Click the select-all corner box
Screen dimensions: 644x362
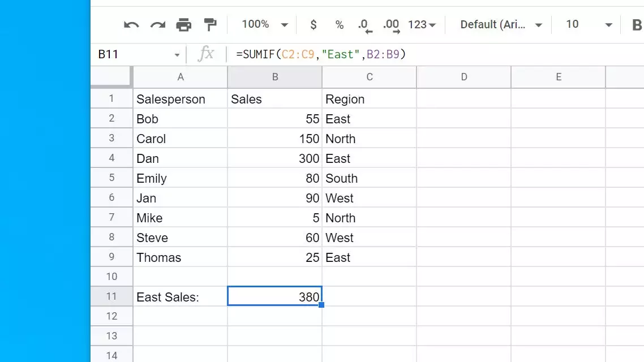[x=111, y=77]
